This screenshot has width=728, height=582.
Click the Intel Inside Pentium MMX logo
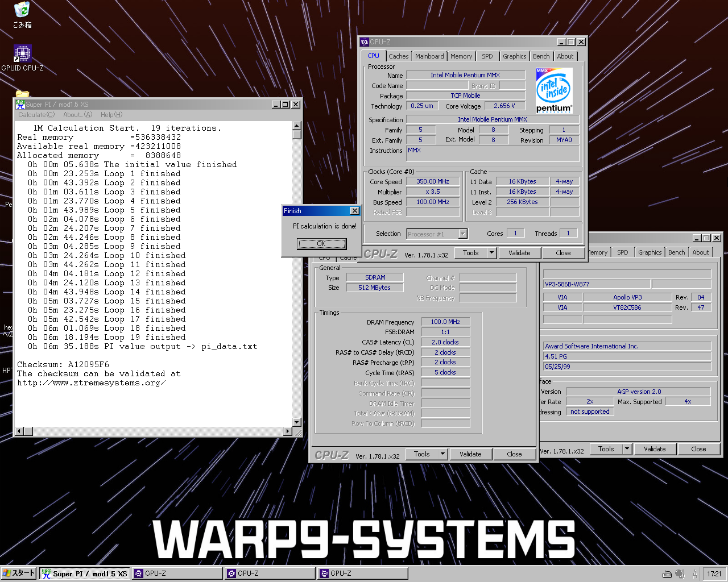click(554, 91)
